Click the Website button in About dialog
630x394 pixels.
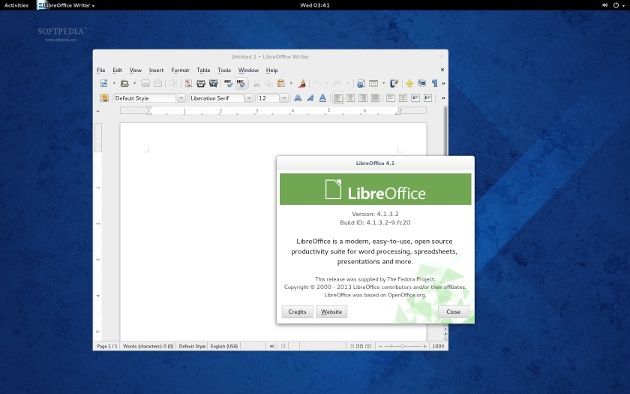click(x=331, y=312)
